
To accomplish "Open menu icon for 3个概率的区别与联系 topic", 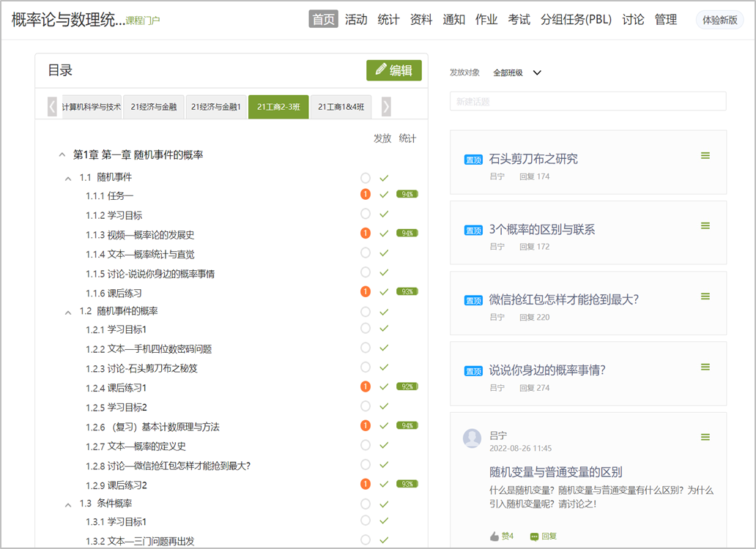I will coord(705,225).
